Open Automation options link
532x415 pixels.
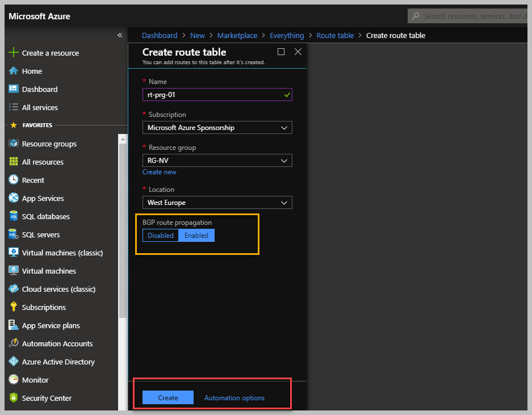pyautogui.click(x=234, y=398)
